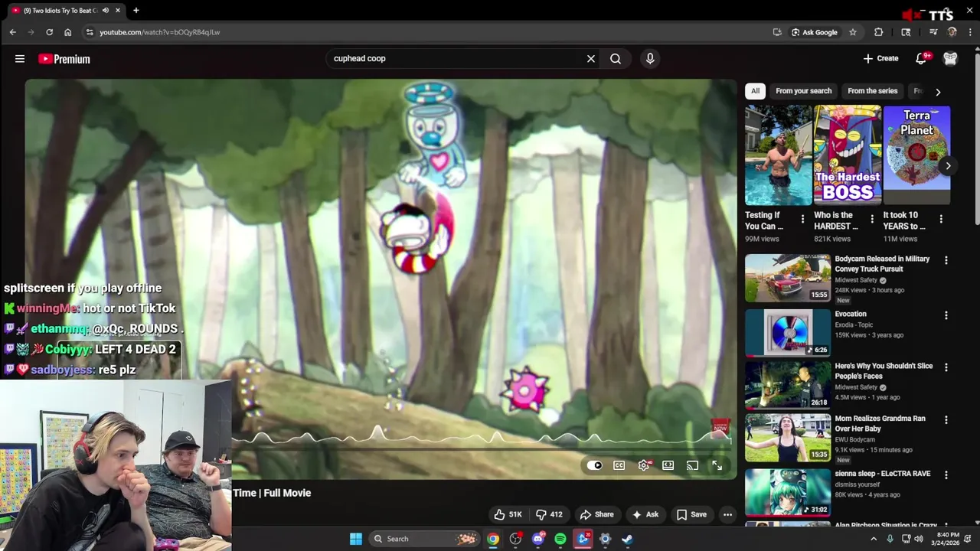Image resolution: width=980 pixels, height=551 pixels.
Task: Start voice search with microphone icon
Action: coord(650,59)
